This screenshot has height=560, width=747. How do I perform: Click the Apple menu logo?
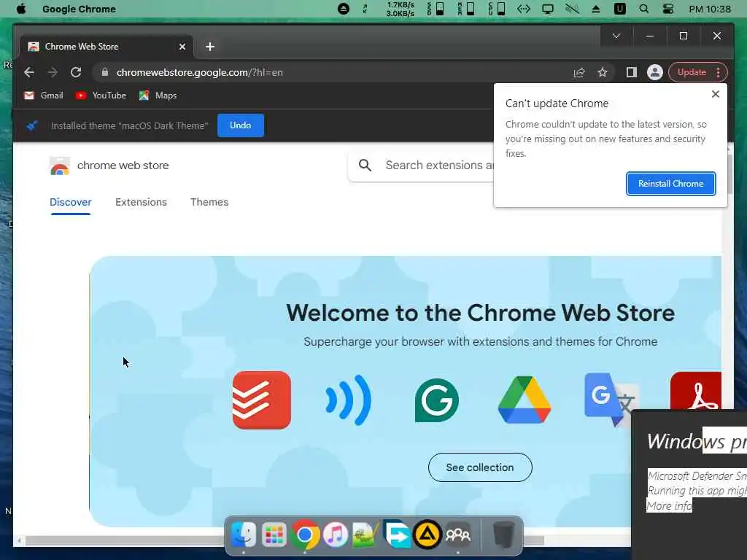21,9
